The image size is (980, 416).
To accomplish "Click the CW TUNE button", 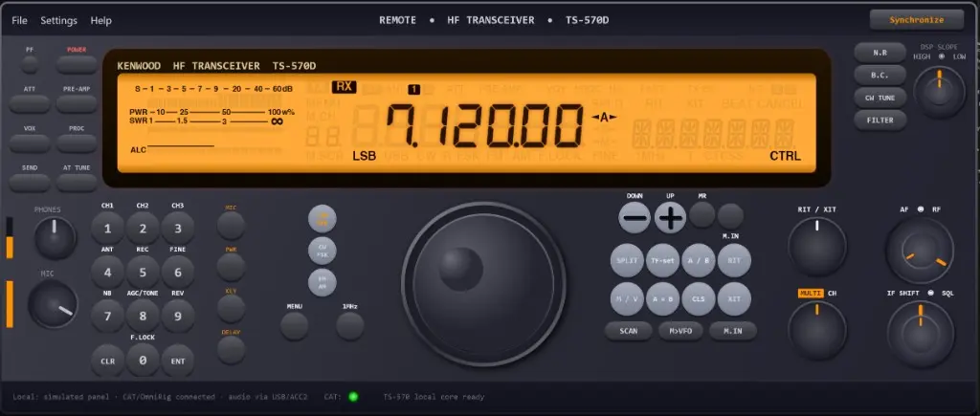I will pos(880,98).
